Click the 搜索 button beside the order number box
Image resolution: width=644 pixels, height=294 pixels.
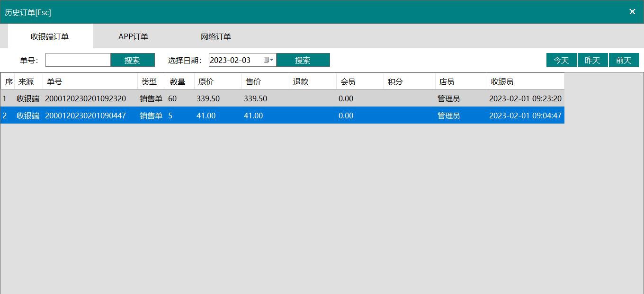(x=133, y=60)
